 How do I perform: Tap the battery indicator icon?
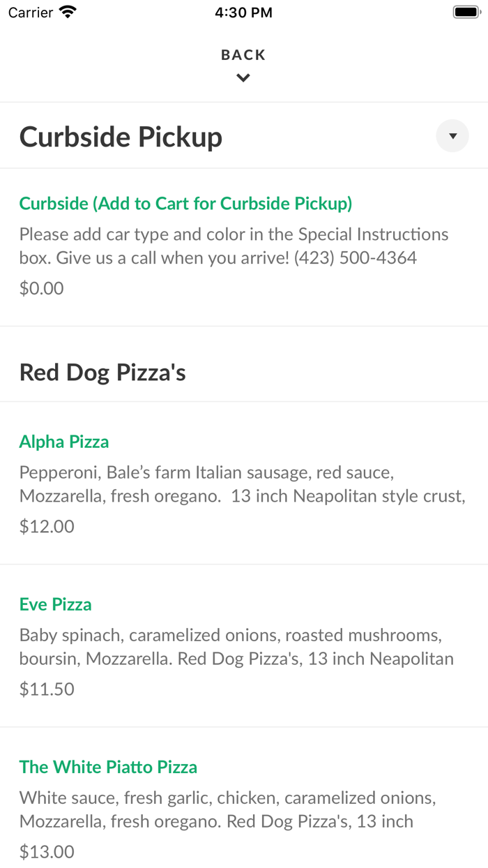tap(464, 11)
